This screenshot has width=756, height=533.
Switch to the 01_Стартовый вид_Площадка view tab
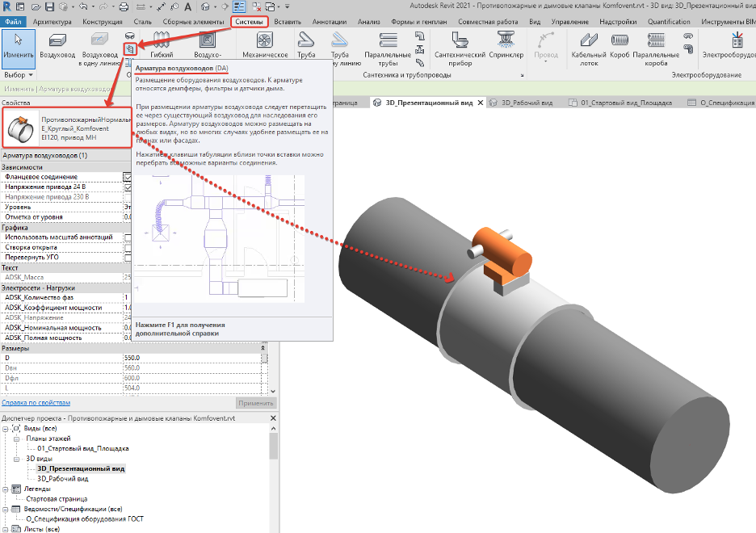(x=620, y=103)
